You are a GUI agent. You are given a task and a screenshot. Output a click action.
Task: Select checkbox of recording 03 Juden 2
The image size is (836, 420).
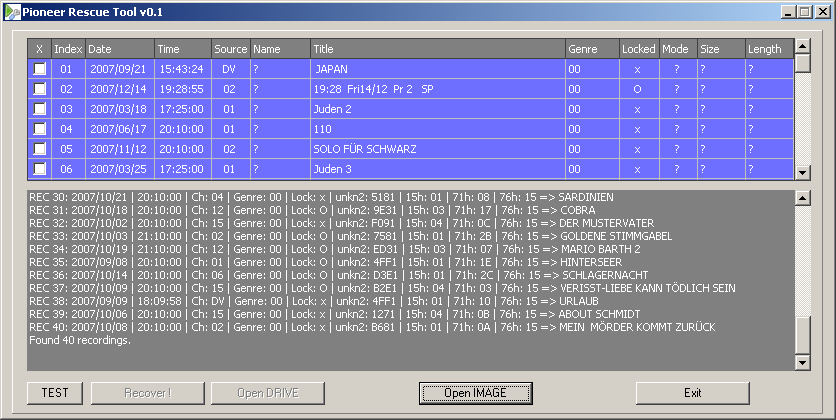tap(39, 109)
